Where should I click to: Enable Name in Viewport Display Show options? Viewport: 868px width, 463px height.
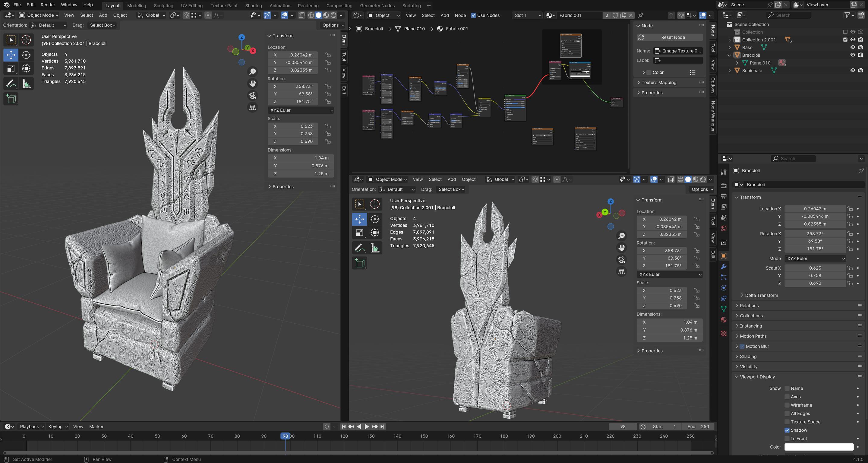coord(787,388)
